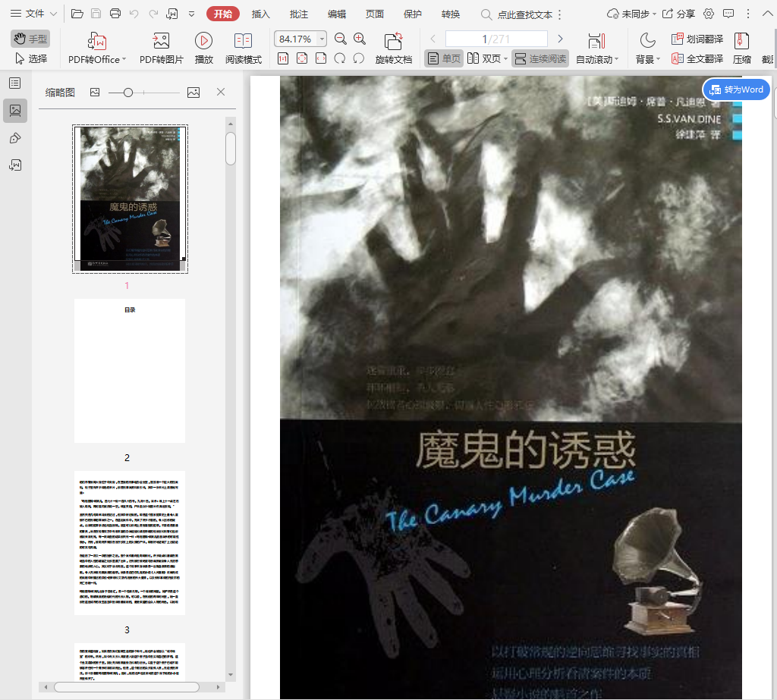Select page 3 thumbnail
This screenshot has height=700, width=777.
click(x=130, y=543)
